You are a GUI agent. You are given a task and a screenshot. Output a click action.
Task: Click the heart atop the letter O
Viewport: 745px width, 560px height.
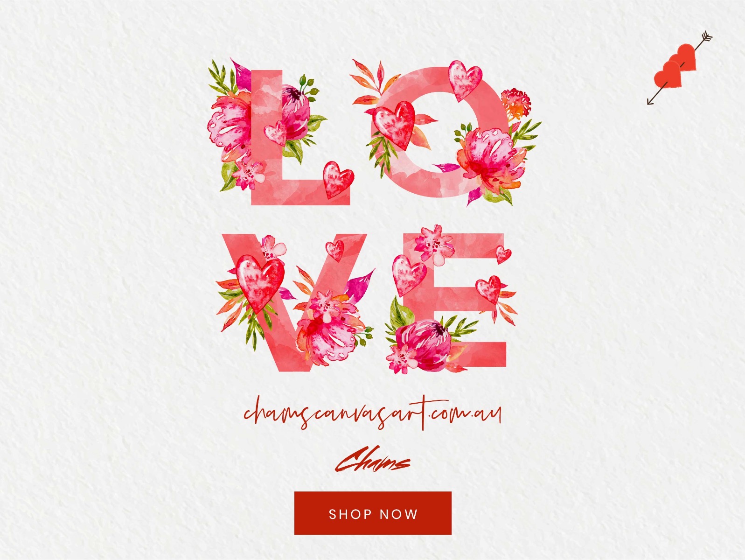[x=465, y=80]
